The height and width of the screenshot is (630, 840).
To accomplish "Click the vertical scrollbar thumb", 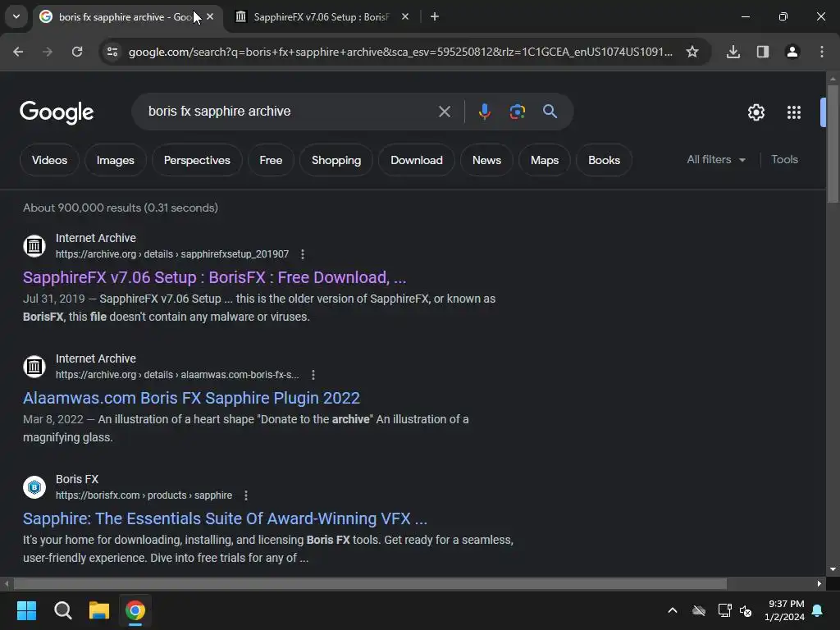I will point(833,144).
